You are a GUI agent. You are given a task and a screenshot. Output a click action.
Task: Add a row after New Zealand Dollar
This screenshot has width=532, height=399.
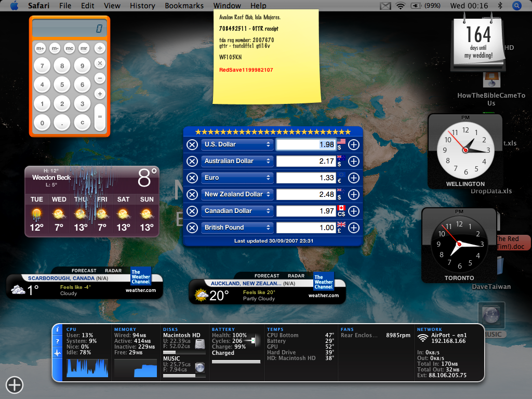[x=353, y=194]
